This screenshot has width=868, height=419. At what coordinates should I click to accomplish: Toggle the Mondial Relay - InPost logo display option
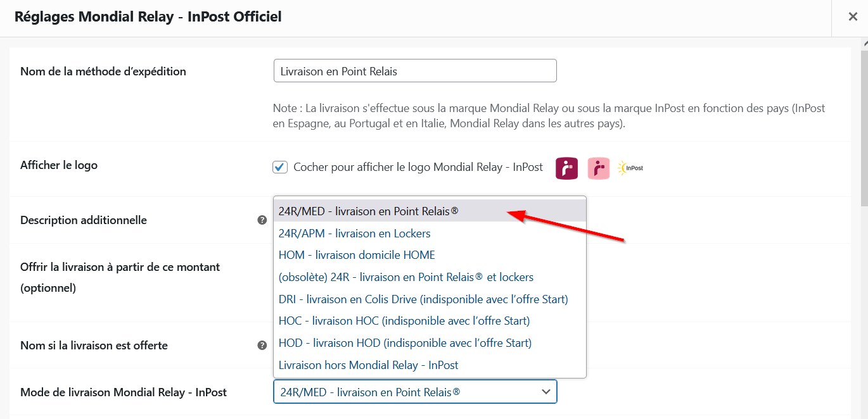[x=279, y=167]
